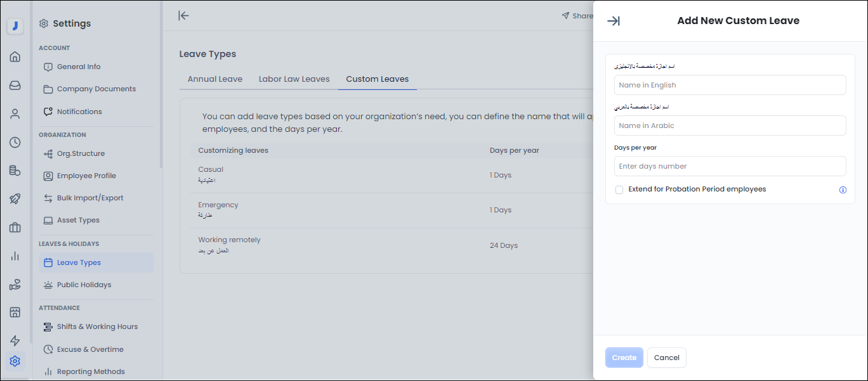Switch to the Annual Leave tab
The image size is (868, 381).
click(215, 79)
